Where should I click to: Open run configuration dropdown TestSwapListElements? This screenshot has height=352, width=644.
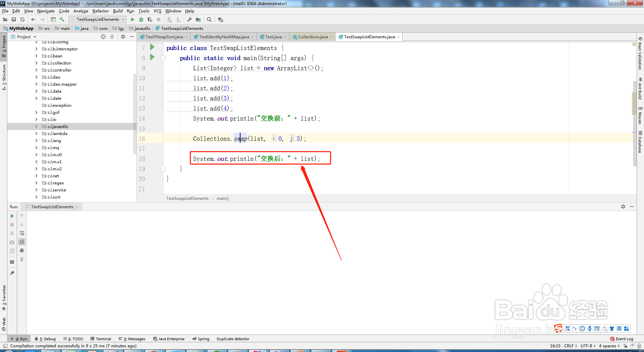pos(98,19)
